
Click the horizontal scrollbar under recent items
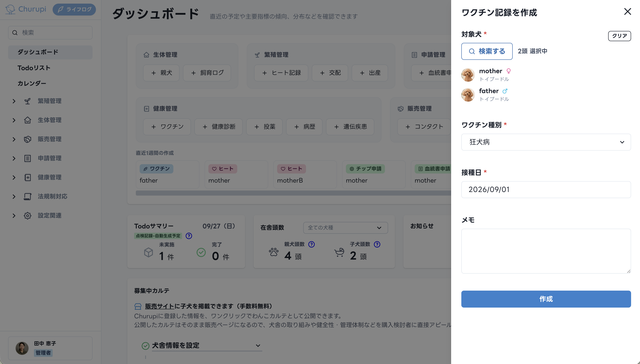pyautogui.click(x=293, y=193)
